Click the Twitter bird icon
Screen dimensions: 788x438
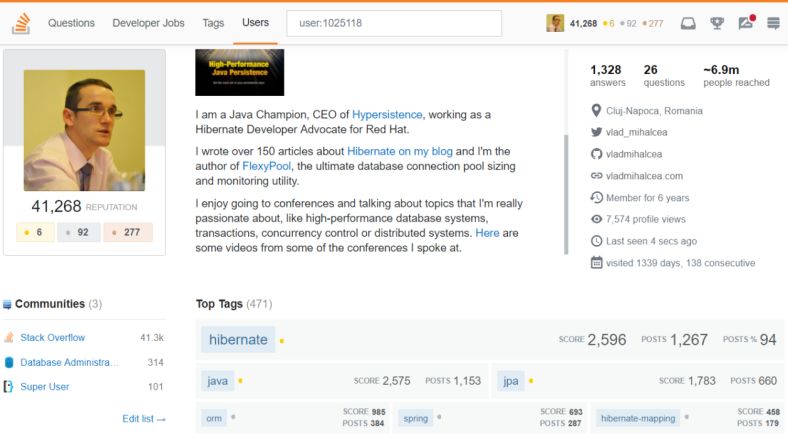pyautogui.click(x=596, y=132)
